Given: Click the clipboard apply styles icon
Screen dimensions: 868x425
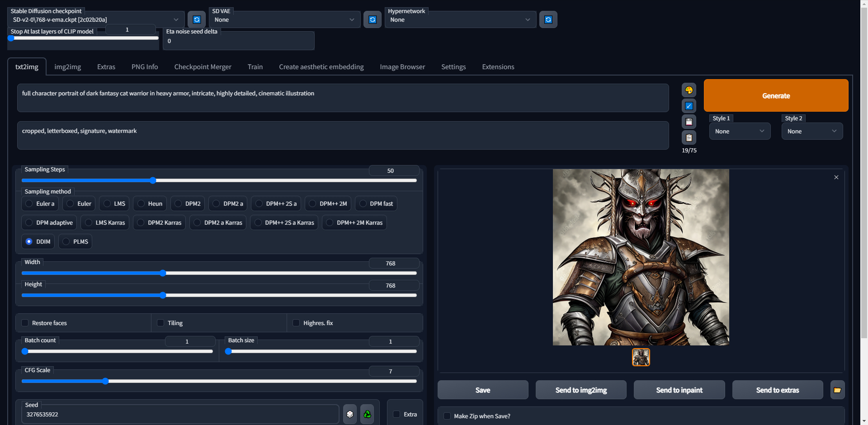Looking at the screenshot, I should click(x=689, y=137).
